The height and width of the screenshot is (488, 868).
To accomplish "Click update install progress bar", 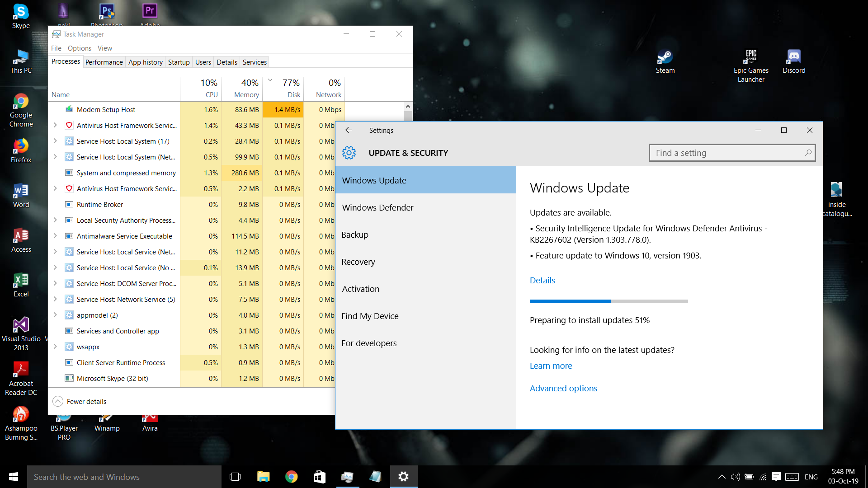I will tap(609, 301).
